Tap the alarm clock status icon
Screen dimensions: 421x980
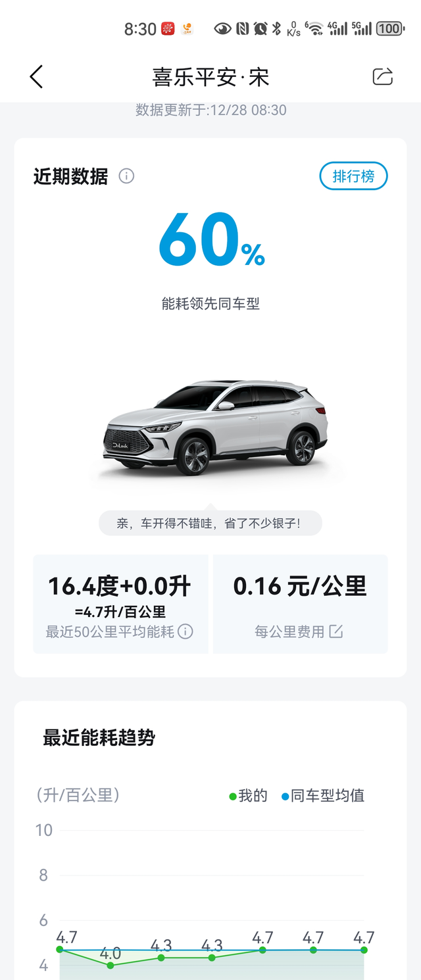[x=260, y=28]
